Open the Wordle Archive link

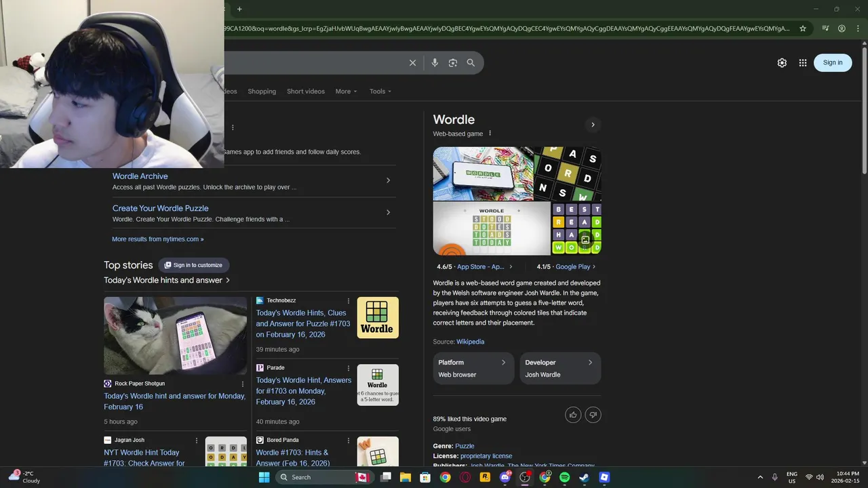(x=140, y=176)
